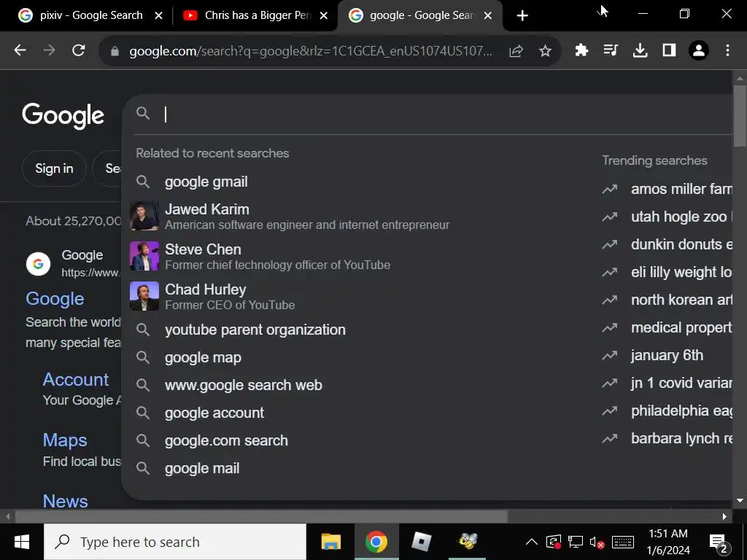
Task: Reload the current page
Action: (x=79, y=50)
